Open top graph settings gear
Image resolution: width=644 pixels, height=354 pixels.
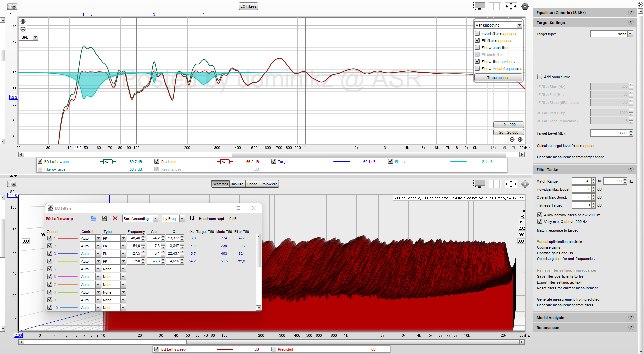tap(525, 6)
